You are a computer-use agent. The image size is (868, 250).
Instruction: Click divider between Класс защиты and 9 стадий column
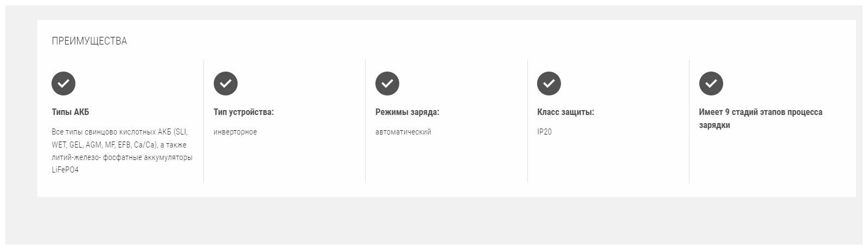coord(689,121)
